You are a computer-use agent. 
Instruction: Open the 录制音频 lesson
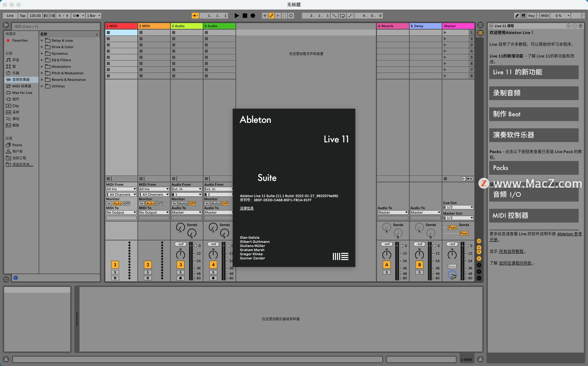click(534, 93)
